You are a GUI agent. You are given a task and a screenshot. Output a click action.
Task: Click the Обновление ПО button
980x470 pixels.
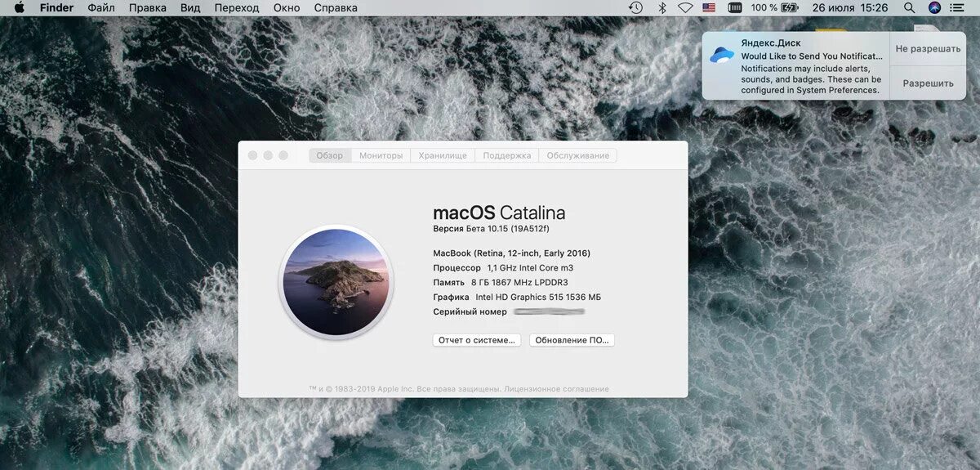[x=572, y=340]
